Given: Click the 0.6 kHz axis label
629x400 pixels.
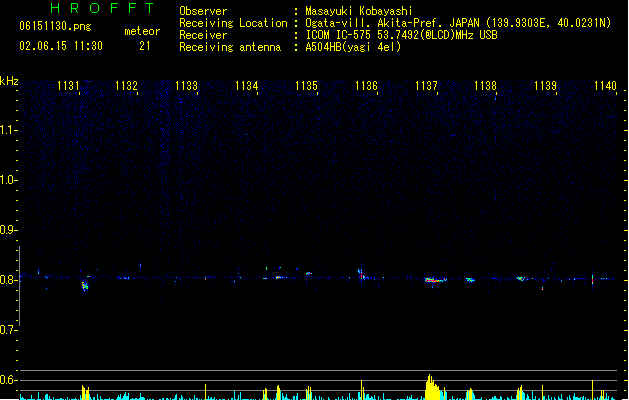Looking at the screenshot, I should click(8, 380).
